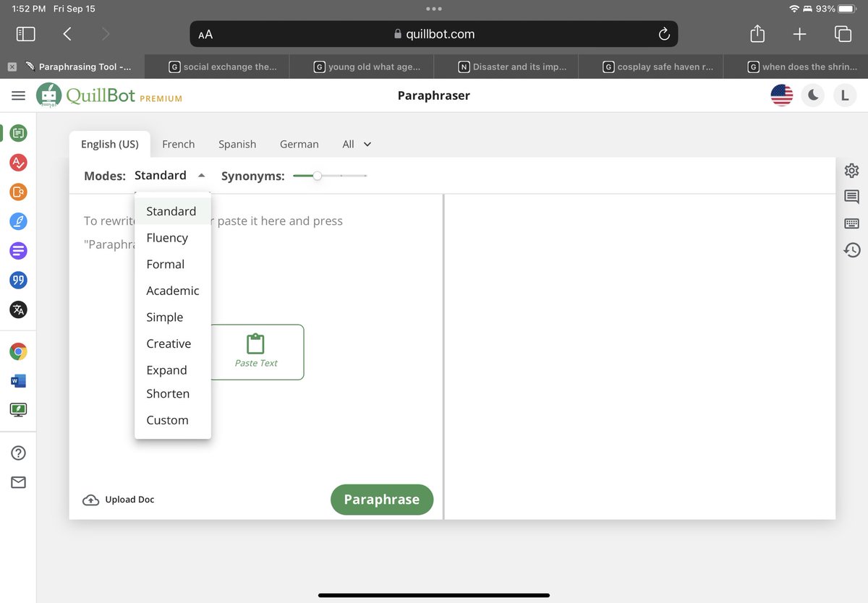This screenshot has height=603, width=868.
Task: Select Fluency mode in list
Action: (x=172, y=238)
